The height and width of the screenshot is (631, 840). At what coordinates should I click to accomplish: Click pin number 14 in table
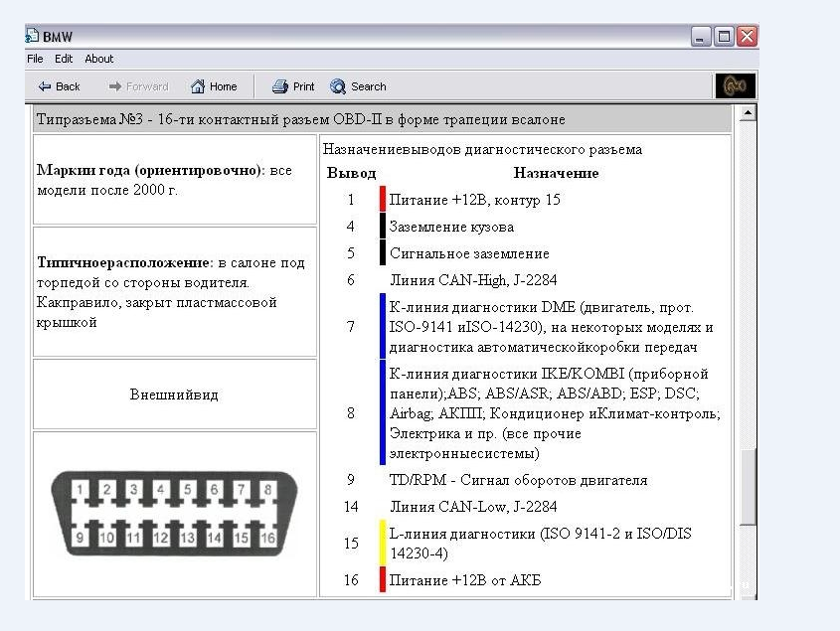click(351, 507)
